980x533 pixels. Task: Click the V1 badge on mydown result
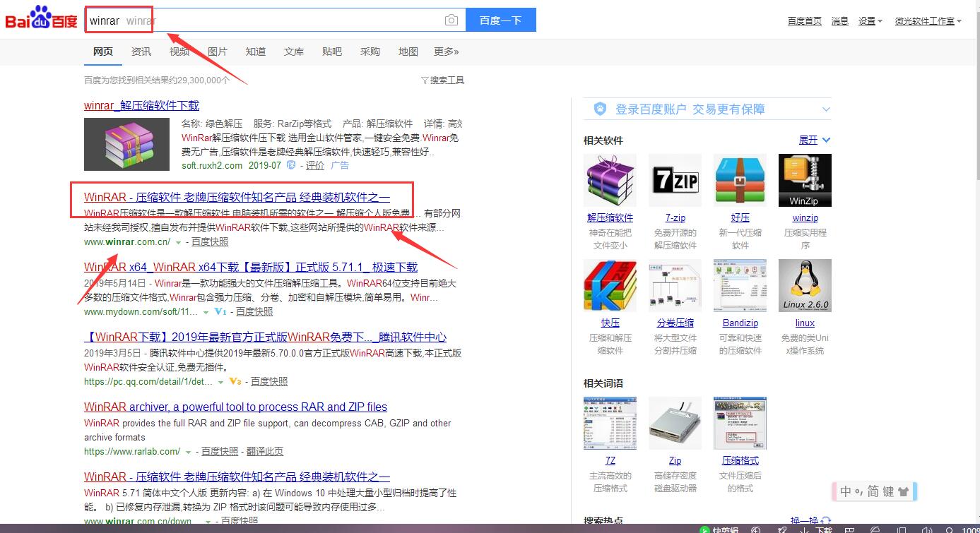coord(220,311)
